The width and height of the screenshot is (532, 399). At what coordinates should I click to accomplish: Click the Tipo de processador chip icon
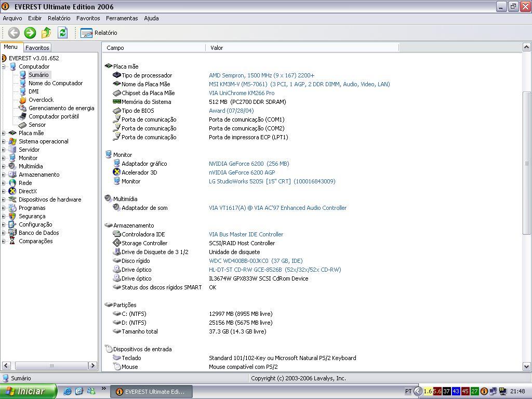(117, 75)
